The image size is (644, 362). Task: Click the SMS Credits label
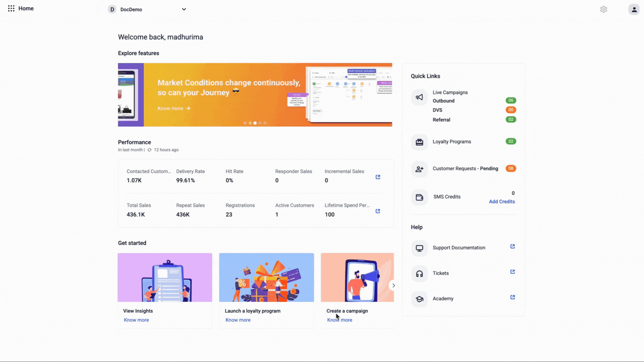(x=447, y=197)
